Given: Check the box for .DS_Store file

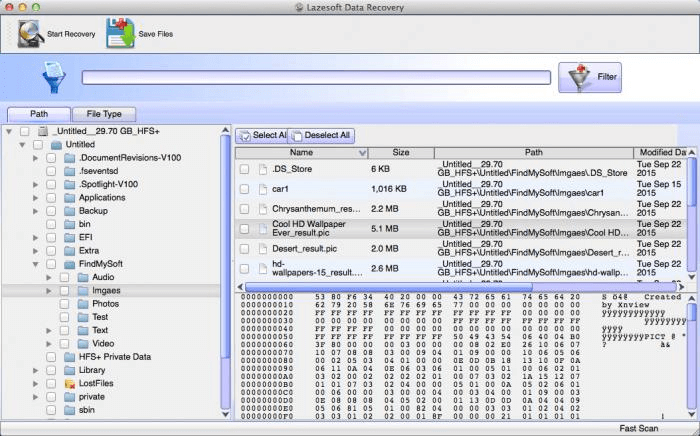Looking at the screenshot, I should point(244,171).
